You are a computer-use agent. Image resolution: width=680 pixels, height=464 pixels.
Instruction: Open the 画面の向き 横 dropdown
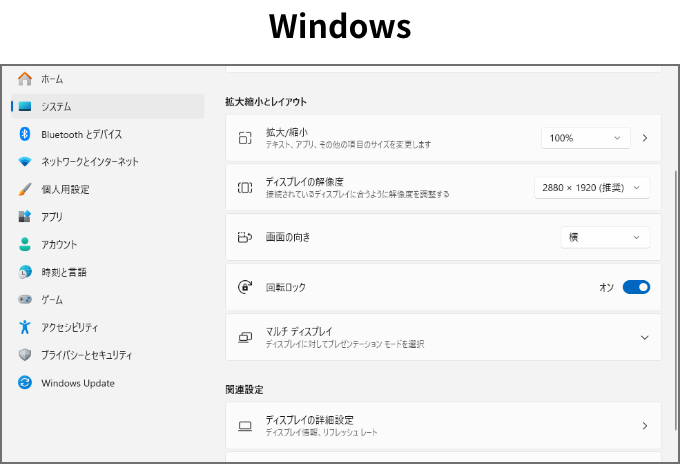[x=604, y=237]
